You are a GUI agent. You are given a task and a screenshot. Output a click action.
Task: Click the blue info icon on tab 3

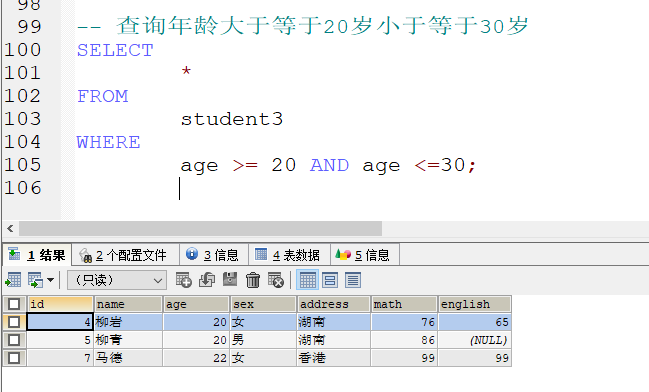pos(192,254)
